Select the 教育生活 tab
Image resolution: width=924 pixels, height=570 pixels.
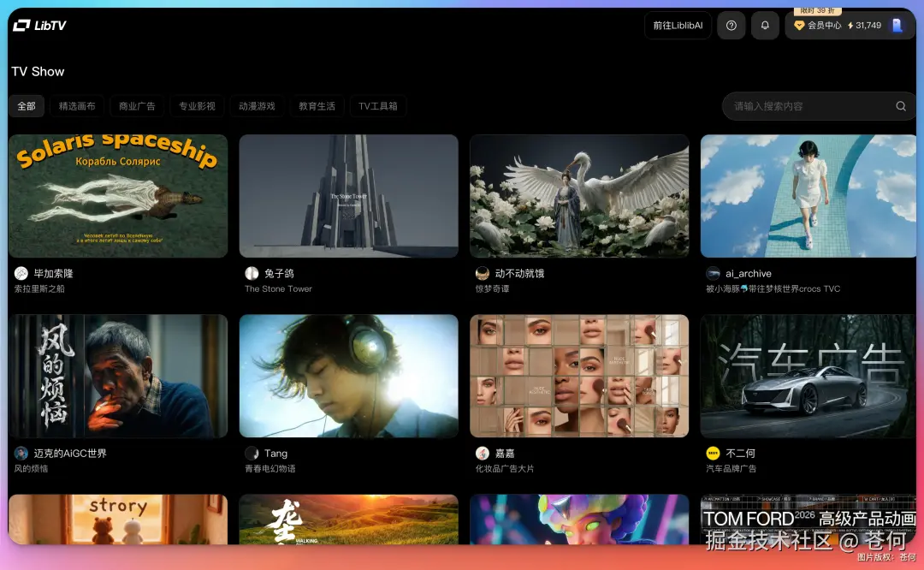(317, 106)
